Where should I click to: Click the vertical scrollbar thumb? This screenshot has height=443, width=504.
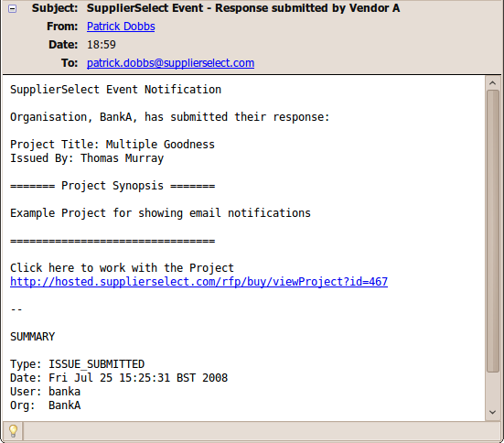click(492, 231)
